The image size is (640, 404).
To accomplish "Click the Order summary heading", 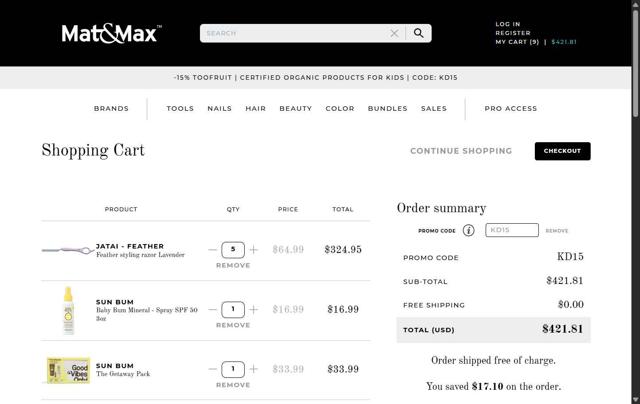I will pos(441,208).
